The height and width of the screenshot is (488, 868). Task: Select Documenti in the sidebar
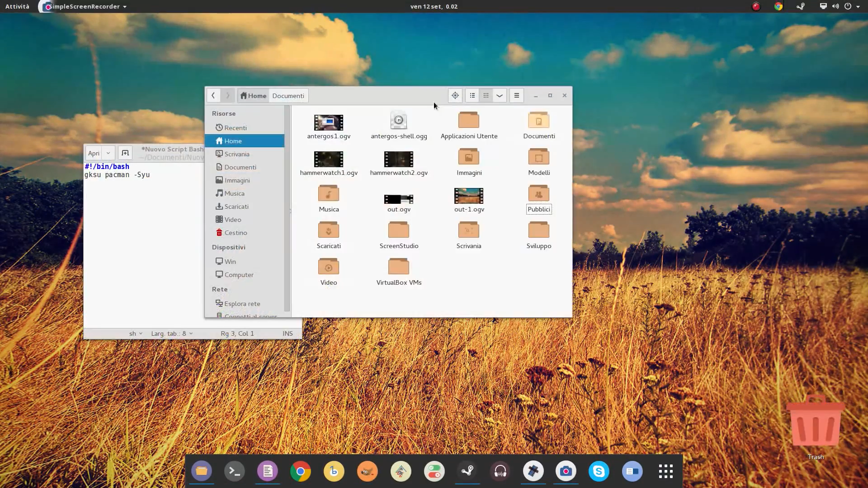(x=245, y=167)
